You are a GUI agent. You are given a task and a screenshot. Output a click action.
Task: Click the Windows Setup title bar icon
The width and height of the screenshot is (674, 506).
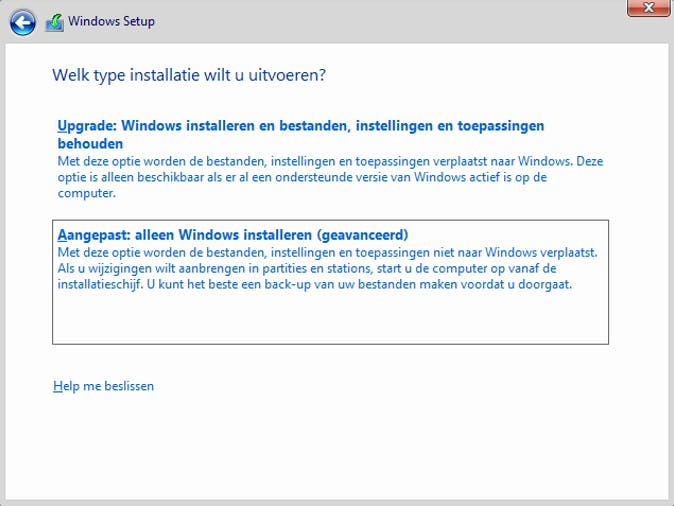(54, 22)
